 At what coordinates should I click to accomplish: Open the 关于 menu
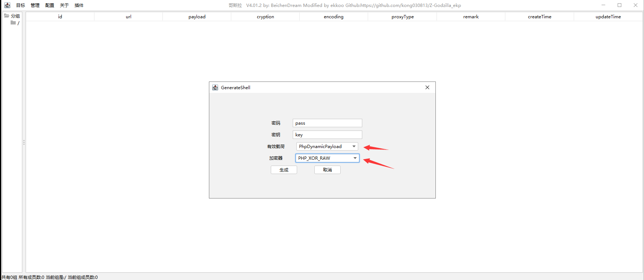(x=64, y=5)
